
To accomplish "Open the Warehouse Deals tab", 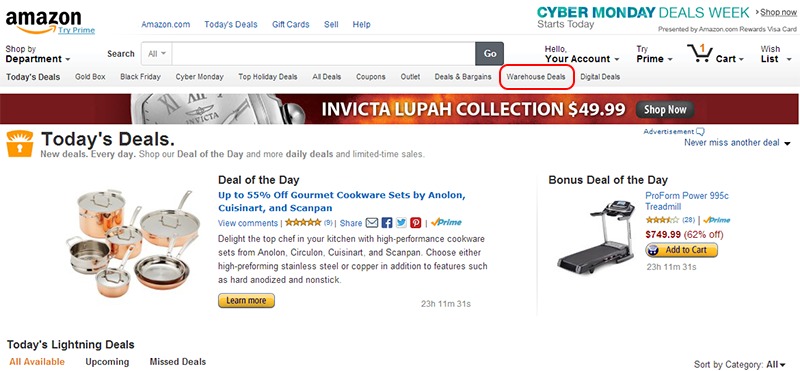I will pos(536,77).
